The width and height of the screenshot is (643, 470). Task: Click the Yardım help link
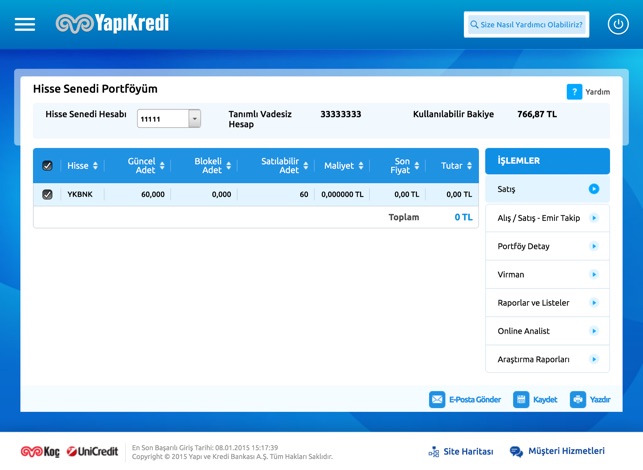coord(597,92)
